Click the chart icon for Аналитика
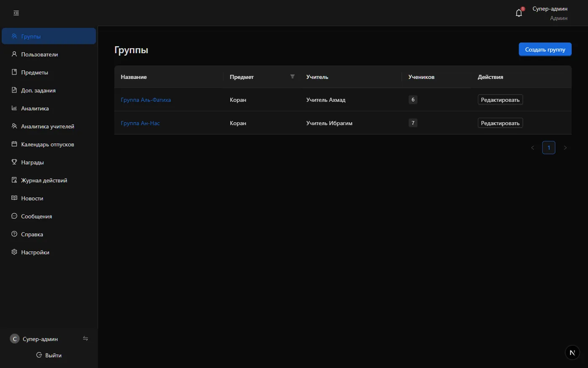This screenshot has width=588, height=368. [14, 108]
